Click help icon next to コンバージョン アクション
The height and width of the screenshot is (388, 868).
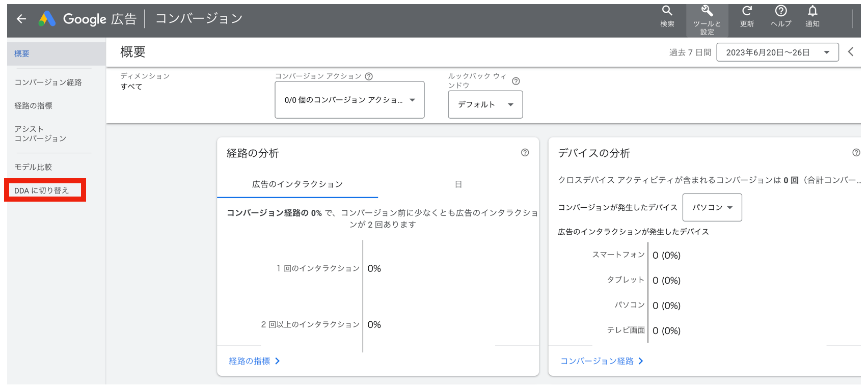(369, 76)
